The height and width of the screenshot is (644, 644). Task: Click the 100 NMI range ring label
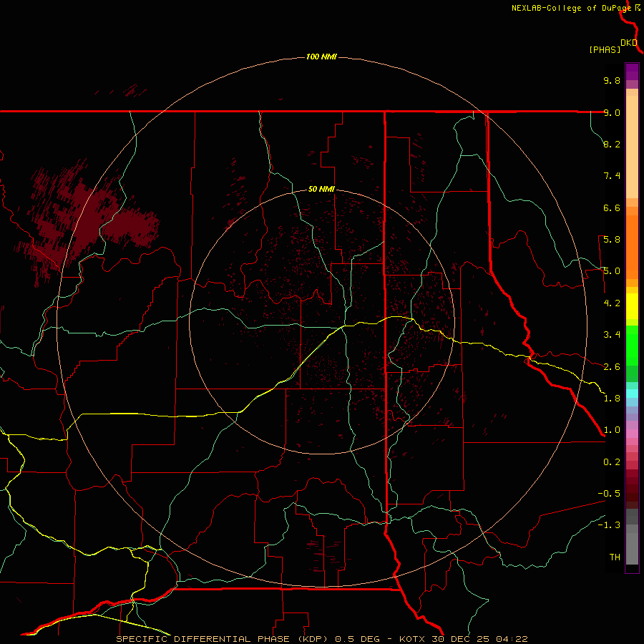click(x=321, y=57)
